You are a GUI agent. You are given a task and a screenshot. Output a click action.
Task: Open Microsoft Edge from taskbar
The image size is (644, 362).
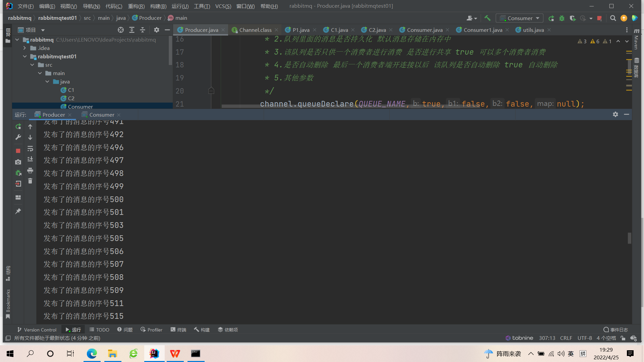click(x=92, y=354)
